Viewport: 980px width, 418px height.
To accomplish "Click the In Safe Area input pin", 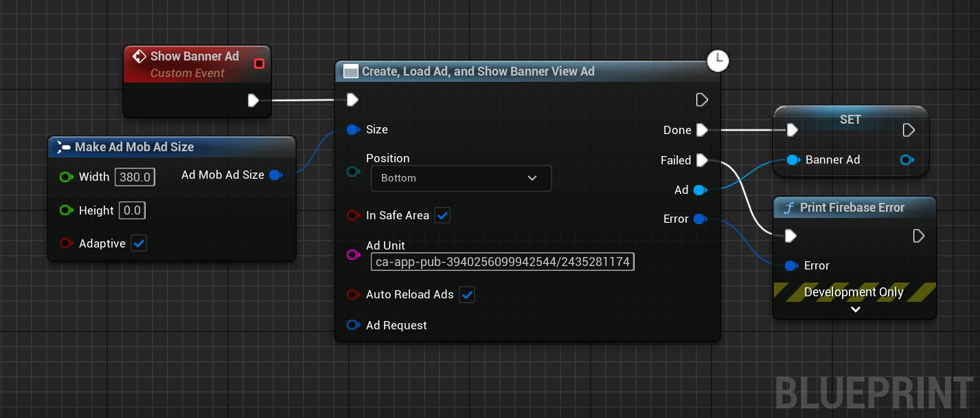I will [353, 215].
